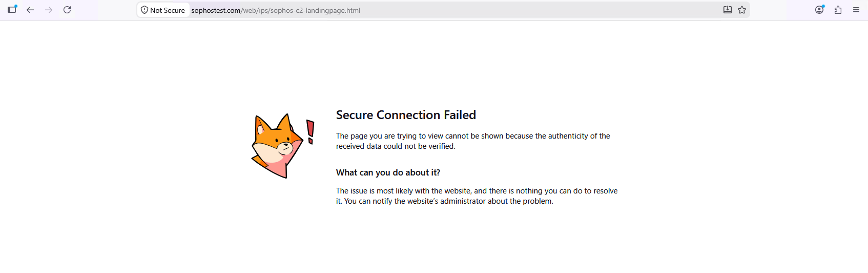Click the Secure Connection Failed heading

[406, 115]
